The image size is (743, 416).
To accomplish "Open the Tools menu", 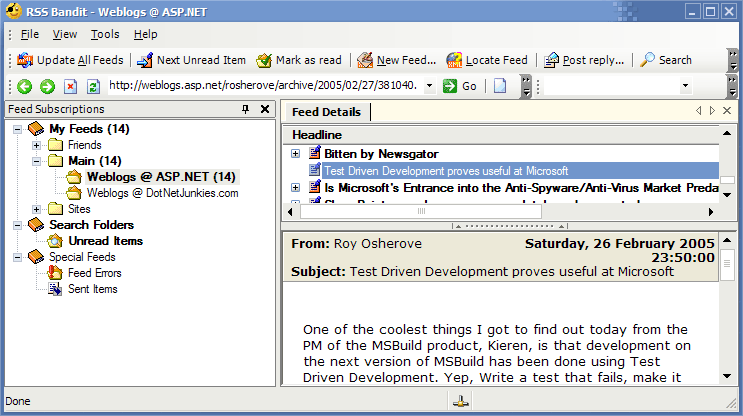I will [105, 34].
